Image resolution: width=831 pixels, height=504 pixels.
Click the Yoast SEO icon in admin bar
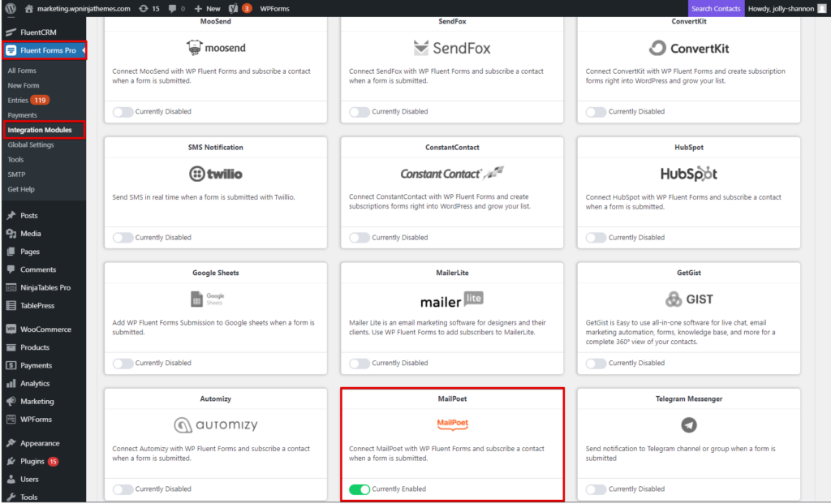coord(233,8)
